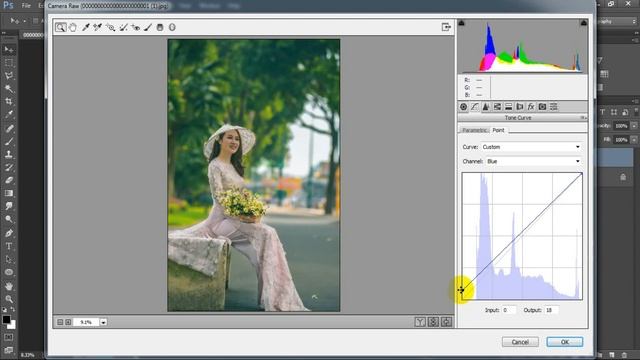This screenshot has width=640, height=360.
Task: Click the top-right curve endpoint
Action: 582,174
